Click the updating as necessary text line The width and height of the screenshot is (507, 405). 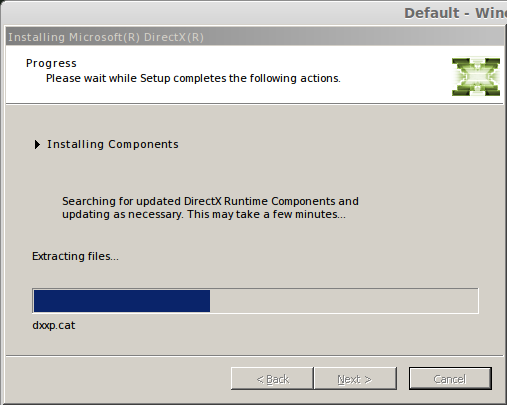coord(204,214)
